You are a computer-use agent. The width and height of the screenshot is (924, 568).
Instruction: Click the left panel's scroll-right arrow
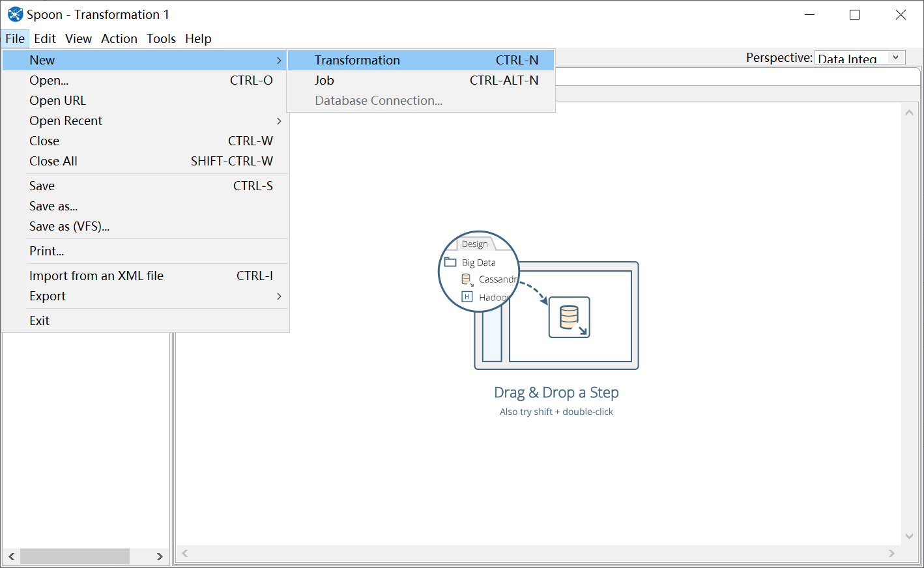click(160, 556)
